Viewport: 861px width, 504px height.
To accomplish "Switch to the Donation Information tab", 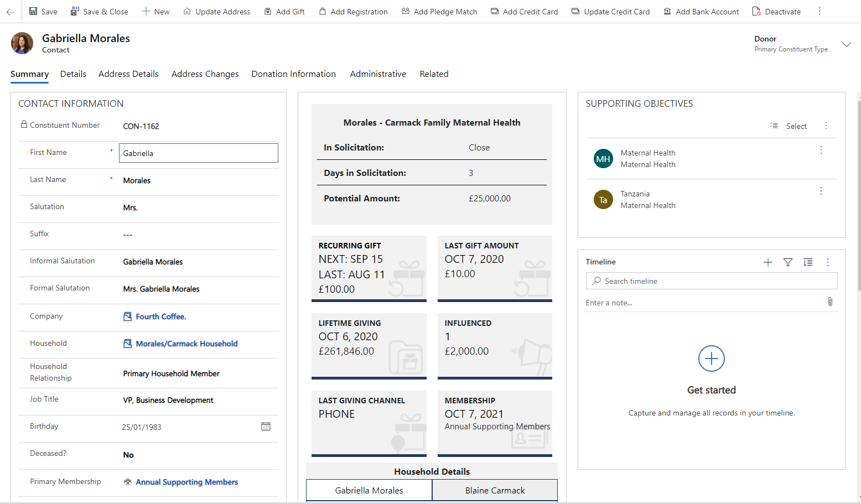I will click(293, 74).
